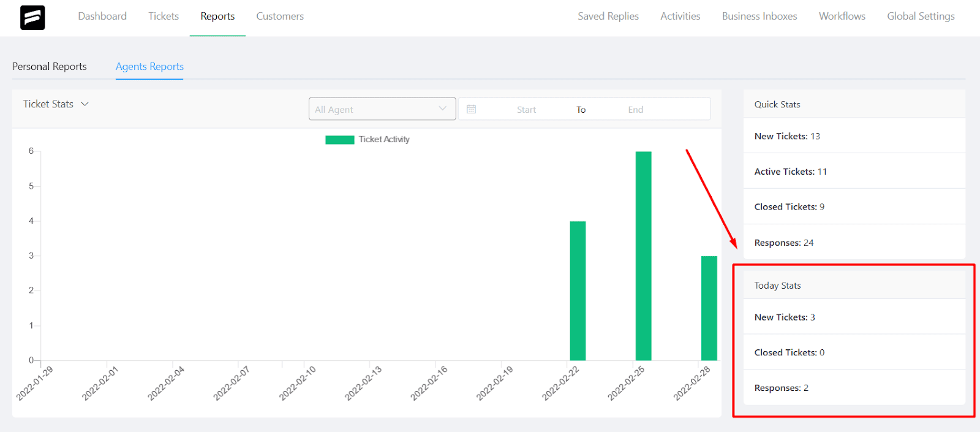980x432 pixels.
Task: Click the 2022-02-22 bar in chart
Action: (x=578, y=290)
